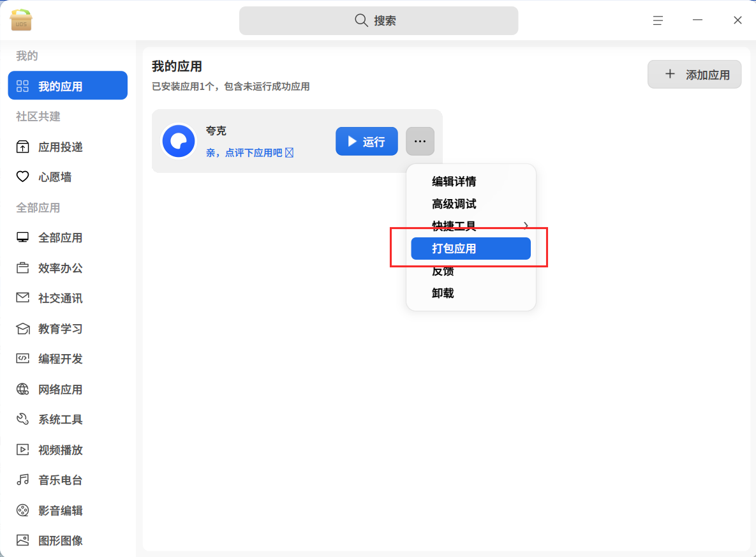Screen dimensions: 756x557
Task: Click the search magnifier icon
Action: point(361,20)
